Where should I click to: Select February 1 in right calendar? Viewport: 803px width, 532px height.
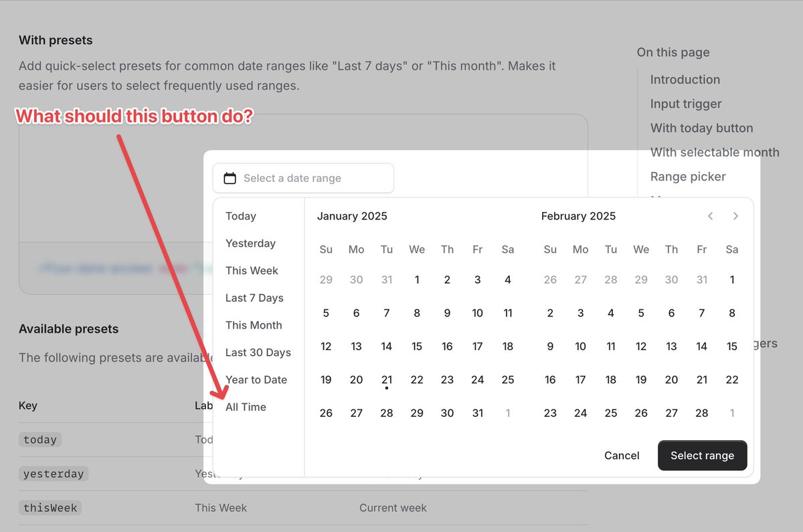click(x=732, y=280)
